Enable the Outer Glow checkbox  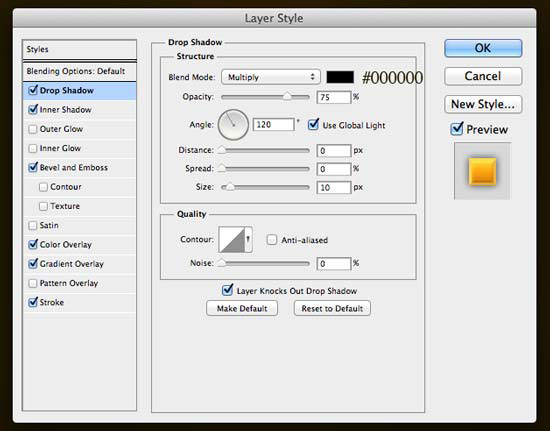(33, 129)
